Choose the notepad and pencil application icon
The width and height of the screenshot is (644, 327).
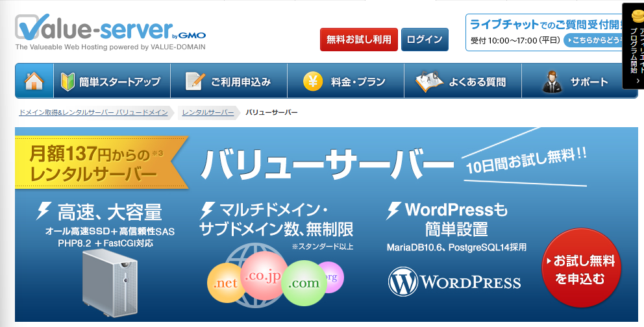tap(195, 81)
